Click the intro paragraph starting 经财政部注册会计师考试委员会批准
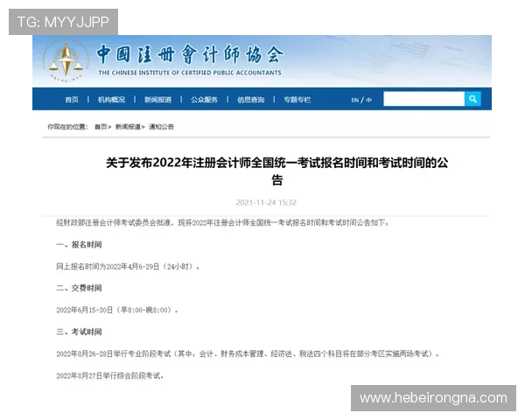Image resolution: width=525 pixels, height=420 pixels. point(222,223)
